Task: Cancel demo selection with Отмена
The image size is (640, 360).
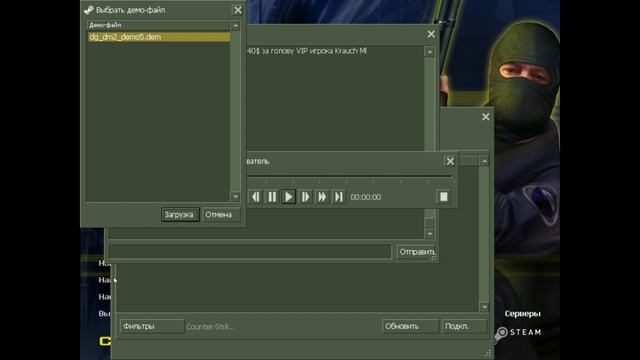Action: 220,215
